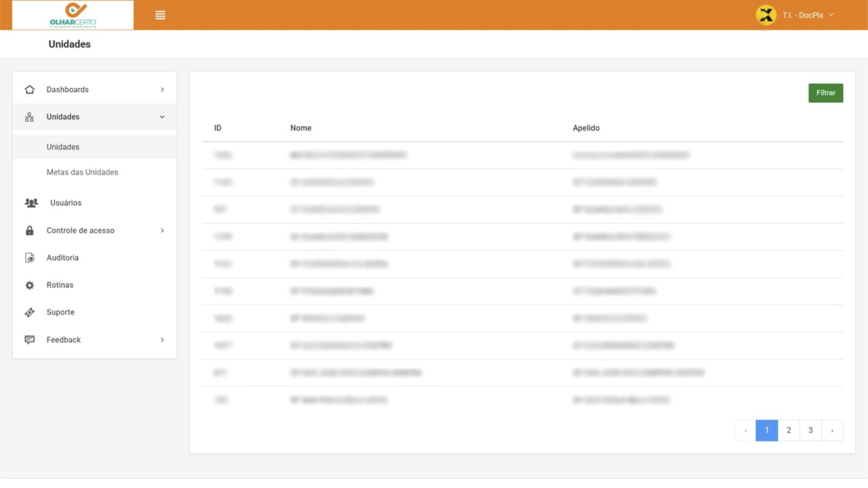
Task: Collapse the Unidades menu chevron
Action: point(162,117)
